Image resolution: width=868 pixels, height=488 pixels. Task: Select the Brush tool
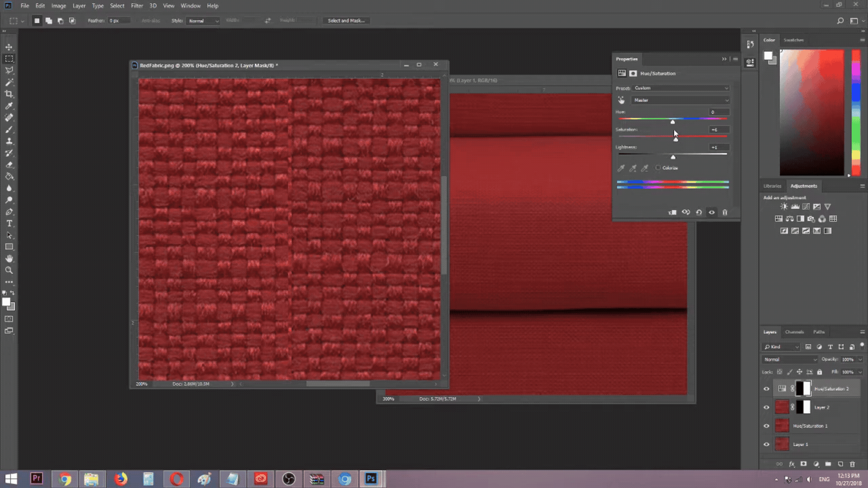pyautogui.click(x=9, y=129)
